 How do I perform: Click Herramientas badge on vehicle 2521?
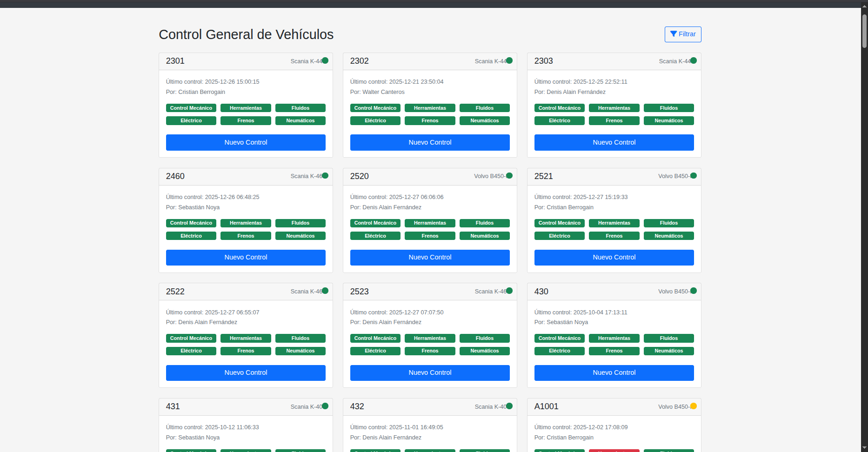[614, 223]
